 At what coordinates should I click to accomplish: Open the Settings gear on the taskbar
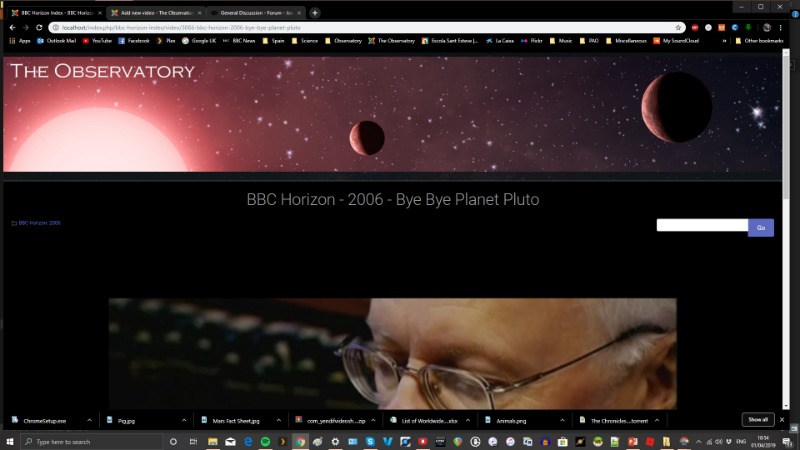click(x=335, y=441)
